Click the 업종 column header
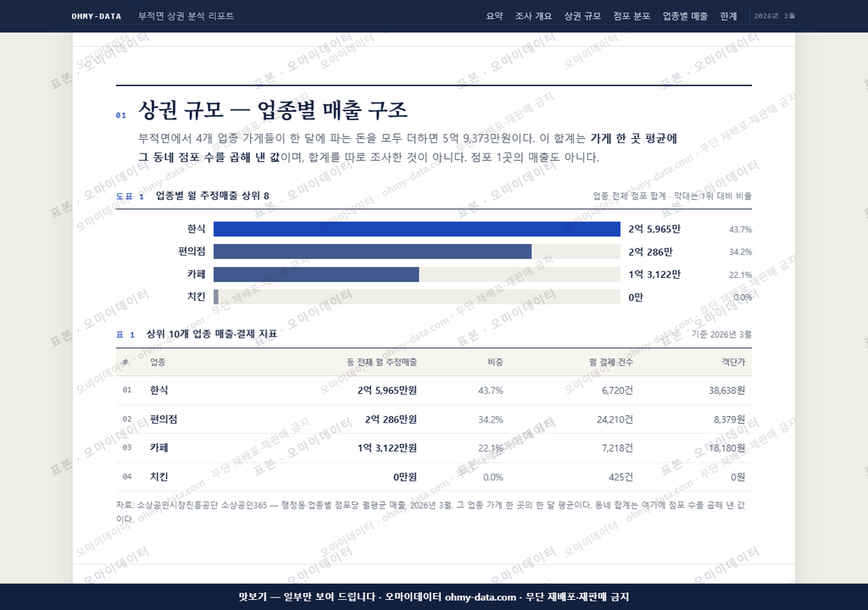868x610 pixels. (158, 362)
